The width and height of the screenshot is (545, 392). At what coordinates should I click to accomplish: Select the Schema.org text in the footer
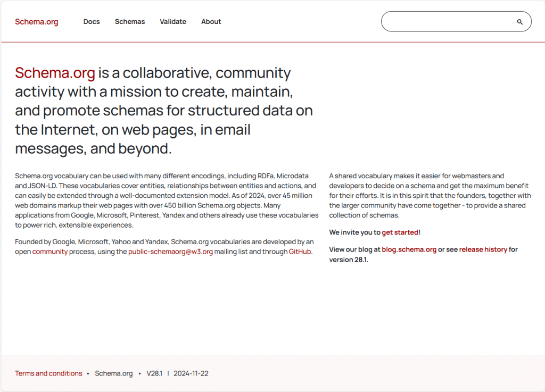coord(113,373)
